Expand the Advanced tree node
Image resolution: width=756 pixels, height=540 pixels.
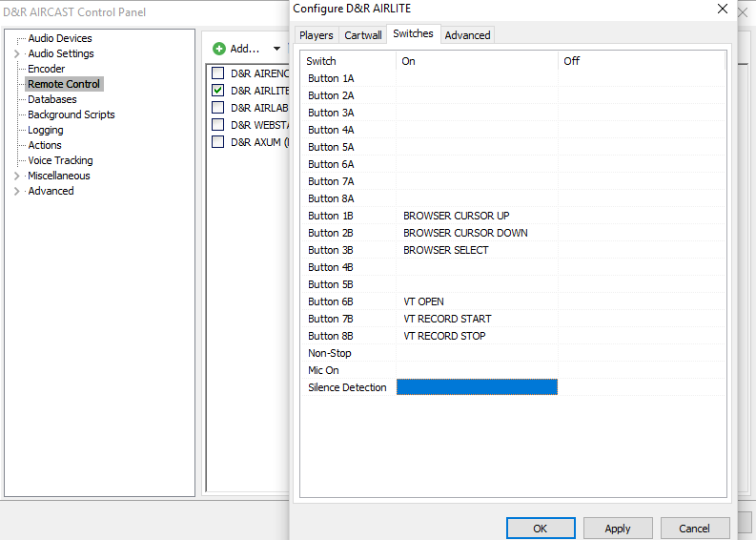tap(17, 192)
